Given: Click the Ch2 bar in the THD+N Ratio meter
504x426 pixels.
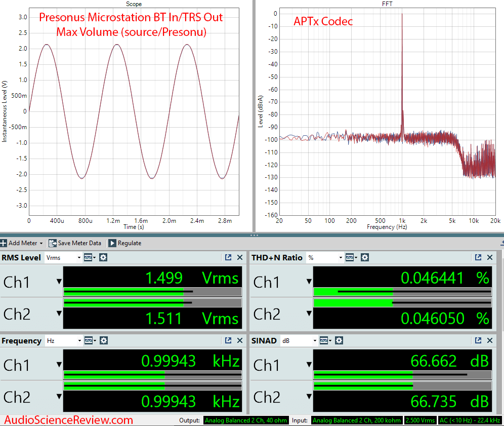Looking at the screenshot, I should [402, 303].
